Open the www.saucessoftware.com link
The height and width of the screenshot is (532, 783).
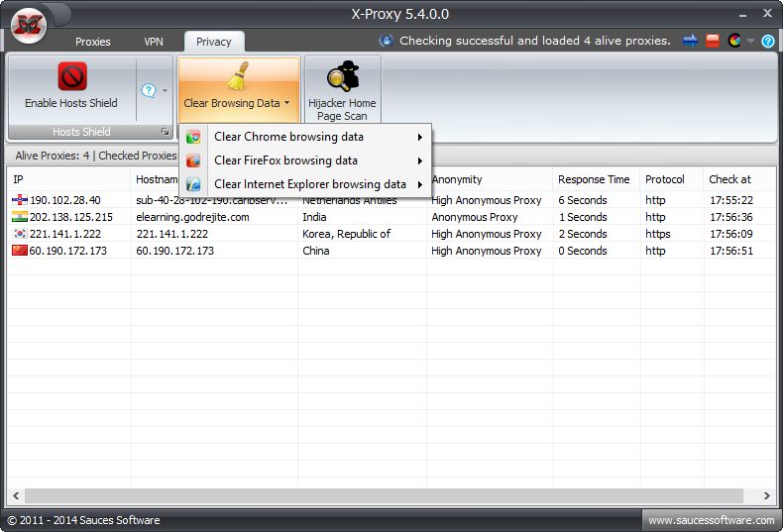711,520
